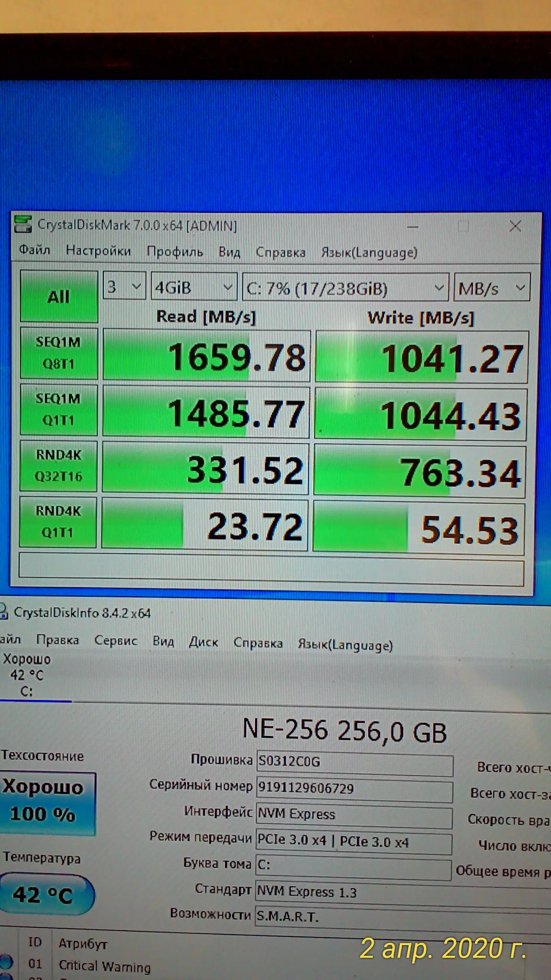Click the ID column header

35,941
